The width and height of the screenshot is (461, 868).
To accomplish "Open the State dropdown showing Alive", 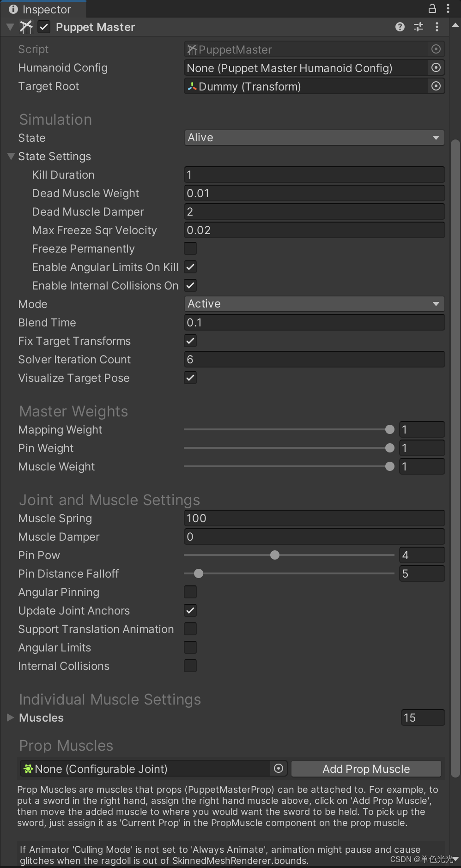I will (x=314, y=138).
